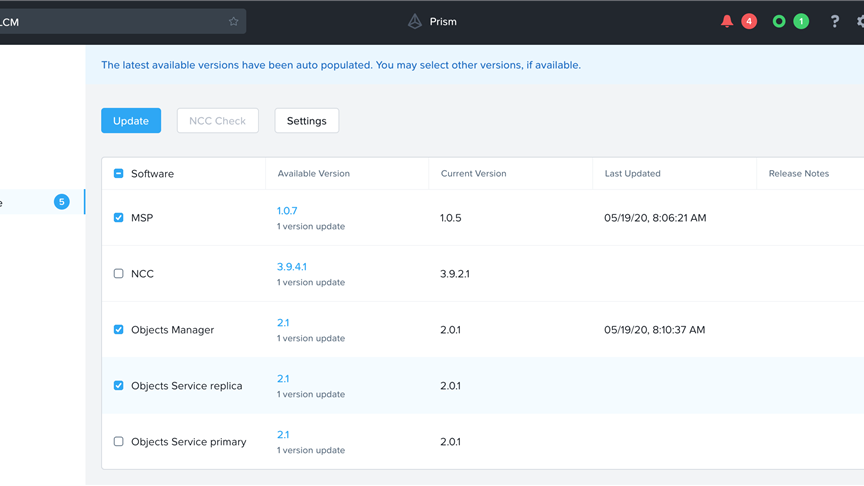The width and height of the screenshot is (864, 486).
Task: Click the Prism logo icon
Action: tap(415, 21)
